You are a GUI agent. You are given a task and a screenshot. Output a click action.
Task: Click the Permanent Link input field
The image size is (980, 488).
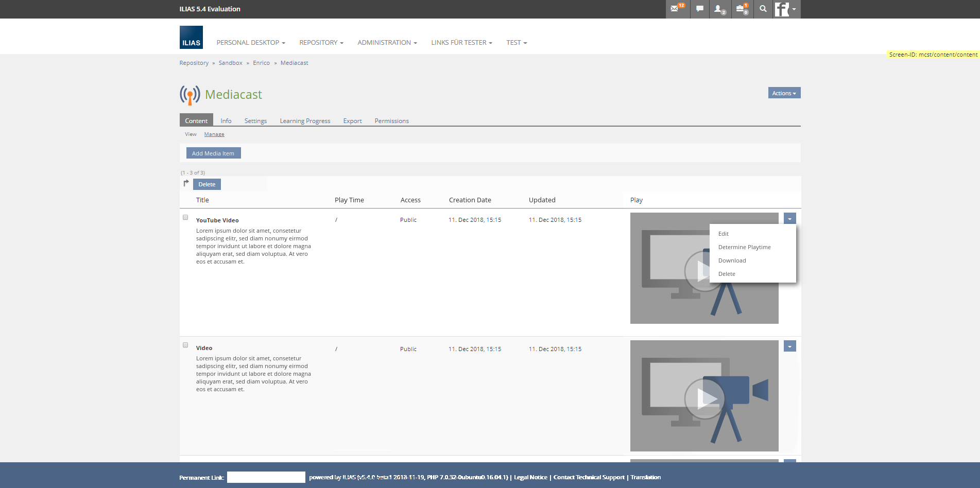(x=266, y=477)
